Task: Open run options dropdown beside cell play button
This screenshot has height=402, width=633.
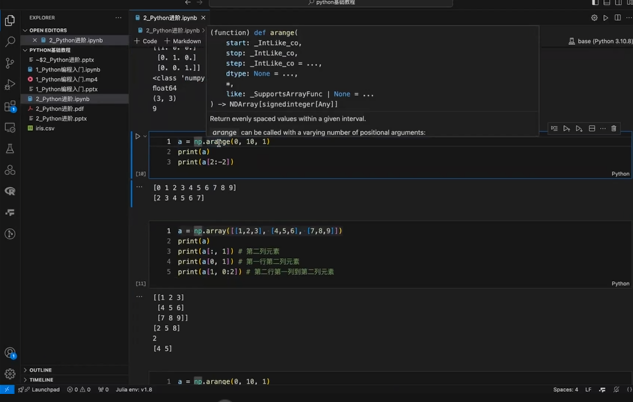Action: click(145, 136)
